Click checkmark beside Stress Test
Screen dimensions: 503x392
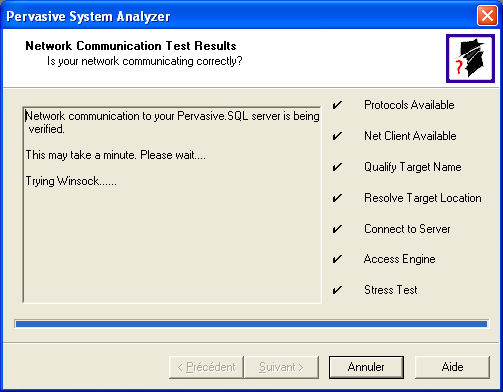click(337, 290)
